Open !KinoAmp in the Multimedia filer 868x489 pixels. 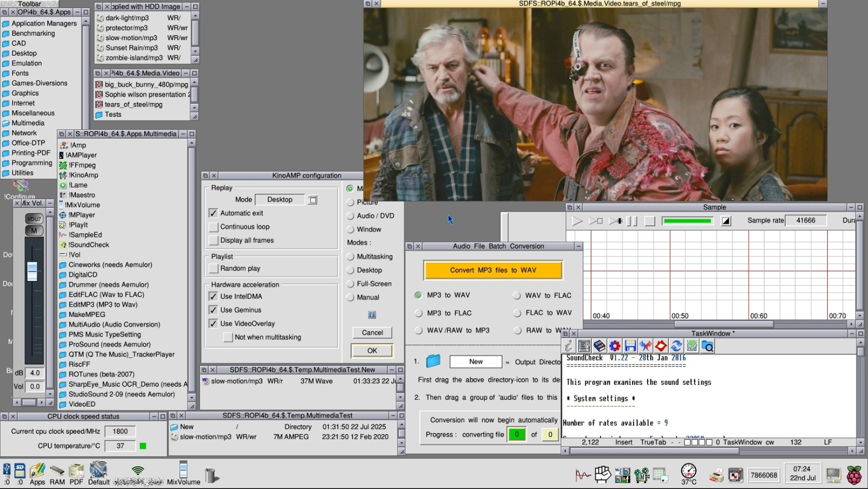pos(79,175)
